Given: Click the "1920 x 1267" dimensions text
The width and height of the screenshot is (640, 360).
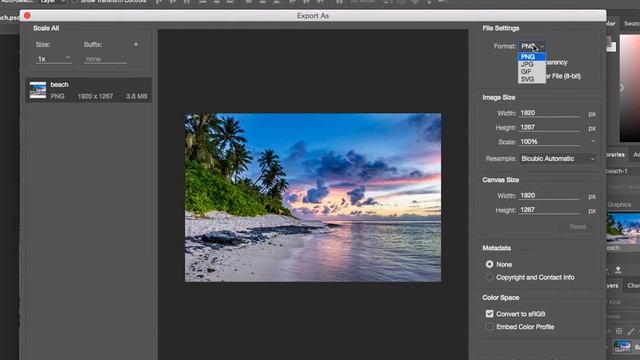Looking at the screenshot, I should point(95,96).
